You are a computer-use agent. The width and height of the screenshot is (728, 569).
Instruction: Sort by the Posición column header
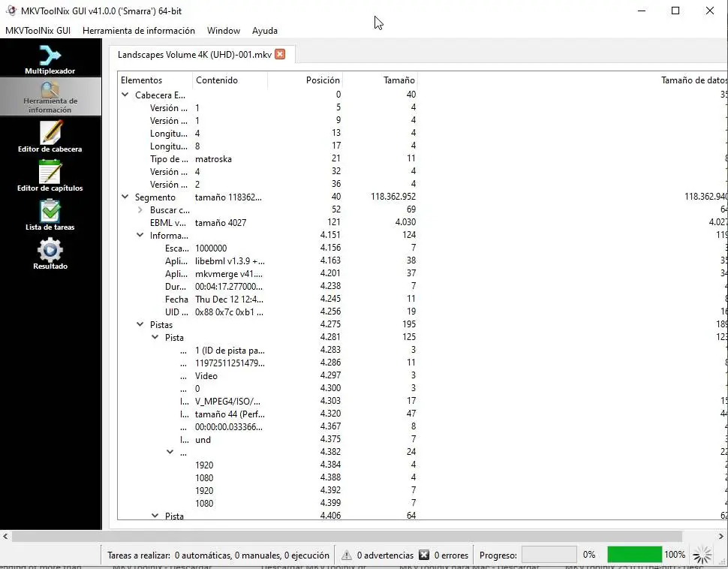305,80
